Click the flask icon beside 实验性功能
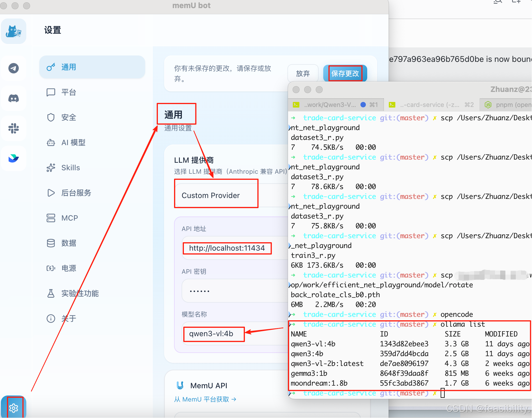The image size is (532, 418). click(x=51, y=293)
